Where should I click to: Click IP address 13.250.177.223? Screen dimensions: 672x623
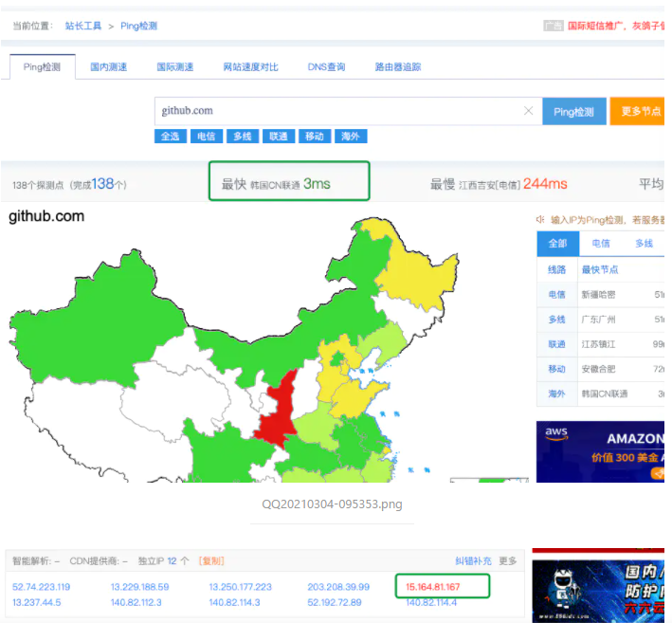click(x=241, y=587)
